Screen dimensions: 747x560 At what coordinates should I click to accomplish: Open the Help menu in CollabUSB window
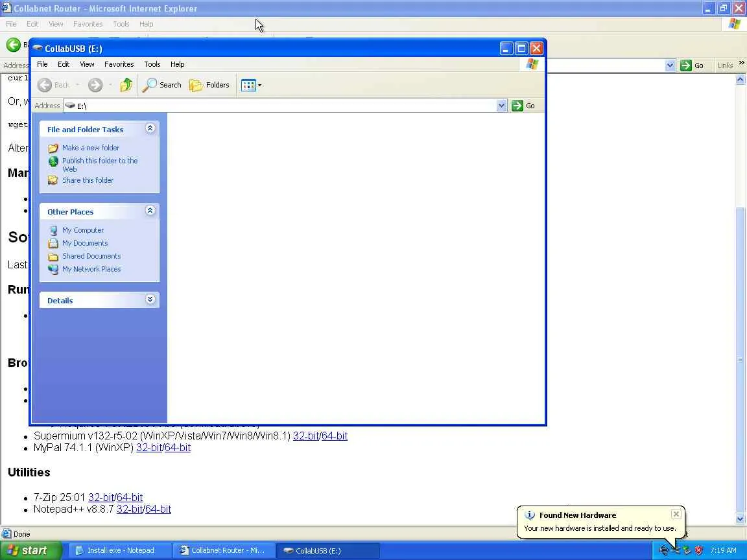[177, 64]
